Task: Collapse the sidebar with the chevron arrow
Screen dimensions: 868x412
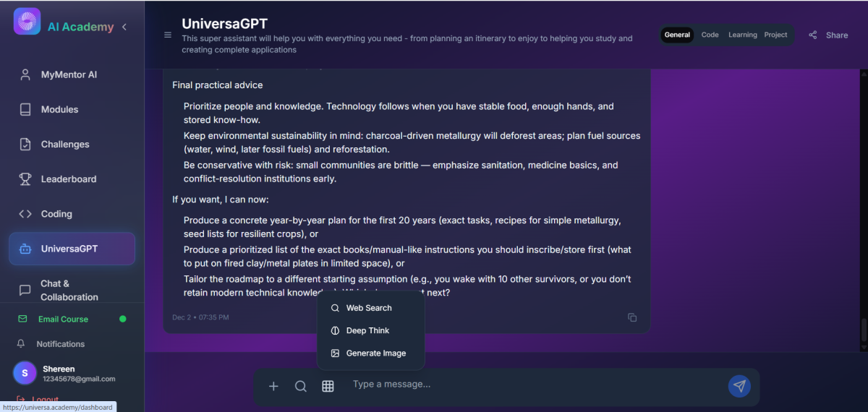Action: 124,27
